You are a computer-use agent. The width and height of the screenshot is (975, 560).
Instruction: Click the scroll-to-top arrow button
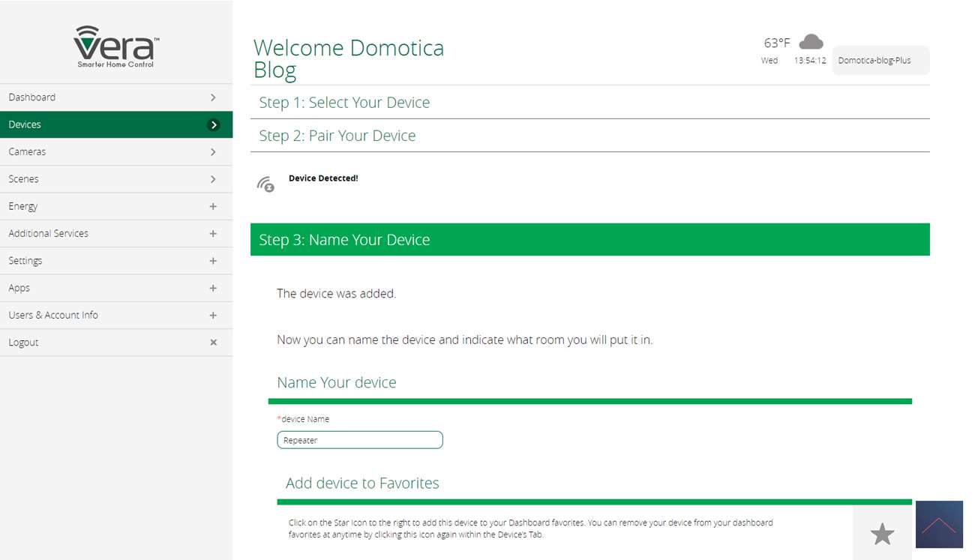[x=939, y=524]
